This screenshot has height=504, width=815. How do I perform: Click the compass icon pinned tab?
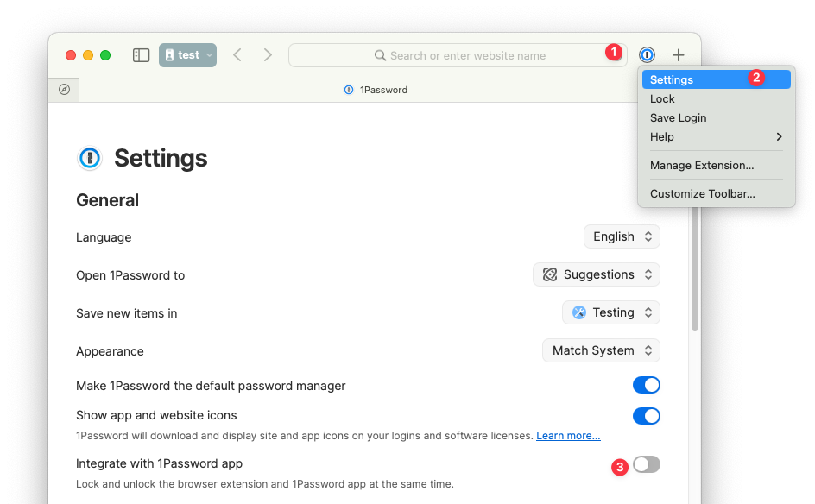64,90
